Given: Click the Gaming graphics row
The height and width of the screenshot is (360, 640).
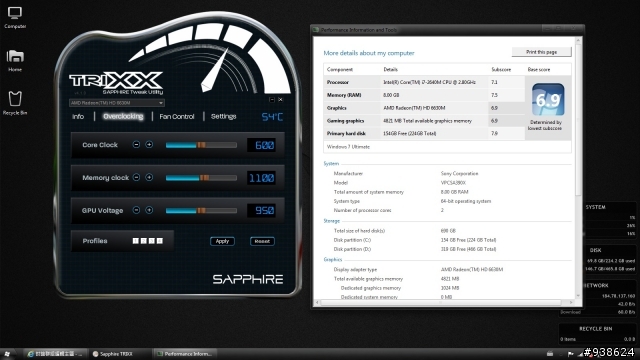Looking at the screenshot, I should pos(424,120).
